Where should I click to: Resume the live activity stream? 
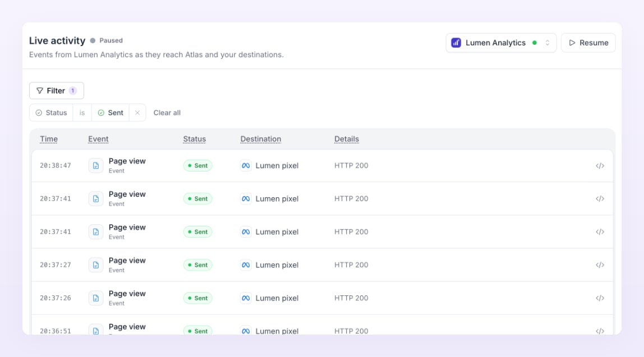588,43
